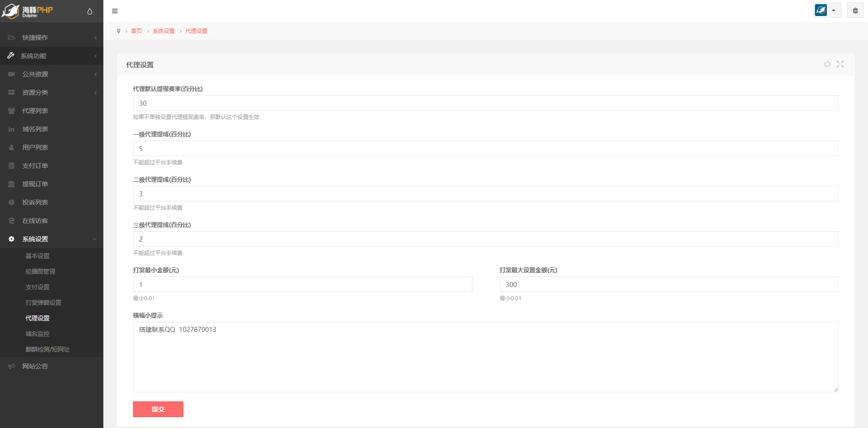Click the hamburger sidebar toggle icon
868x428 pixels.
click(115, 11)
